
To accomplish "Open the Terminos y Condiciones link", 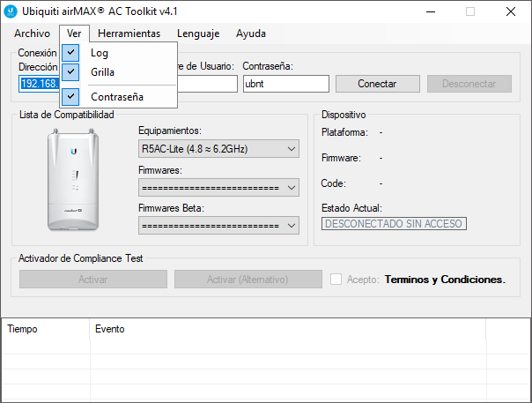I will [x=445, y=280].
